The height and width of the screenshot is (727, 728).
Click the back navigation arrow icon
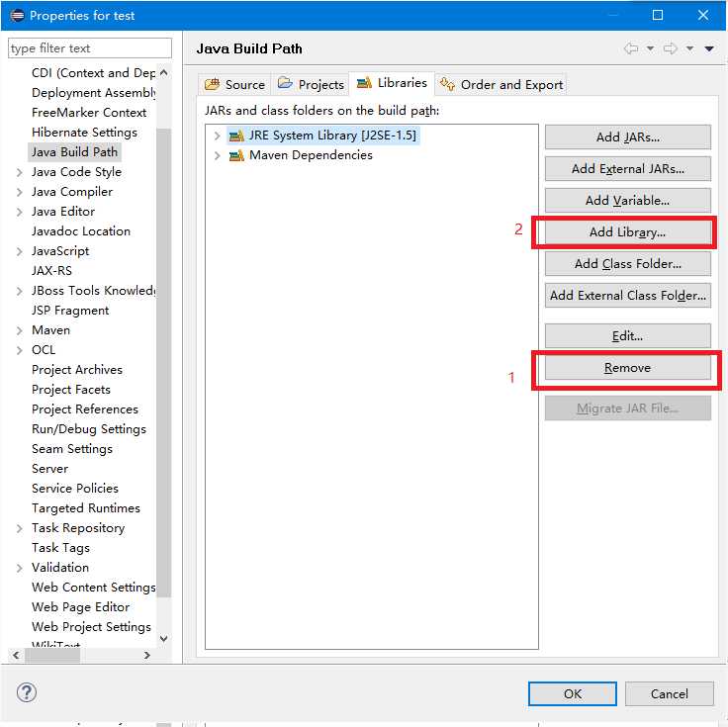pos(630,48)
